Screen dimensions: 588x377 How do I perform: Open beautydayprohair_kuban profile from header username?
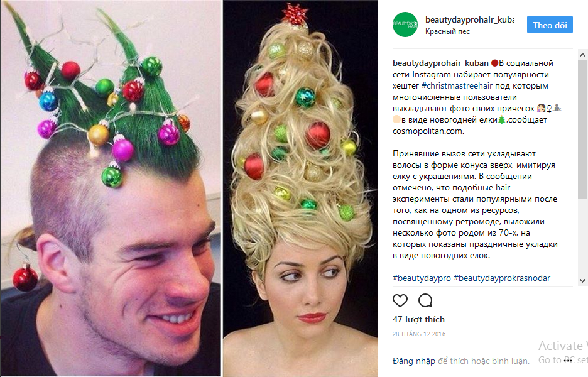(x=469, y=20)
